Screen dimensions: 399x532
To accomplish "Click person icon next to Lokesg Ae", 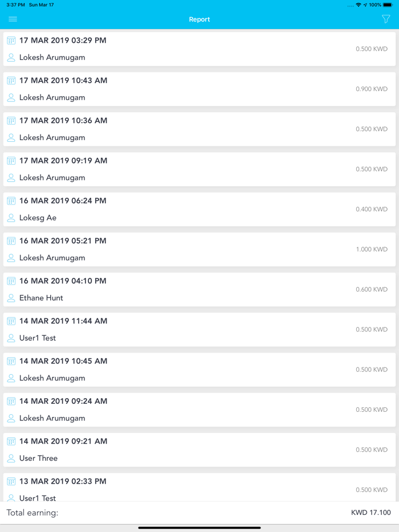I will pyautogui.click(x=11, y=218).
